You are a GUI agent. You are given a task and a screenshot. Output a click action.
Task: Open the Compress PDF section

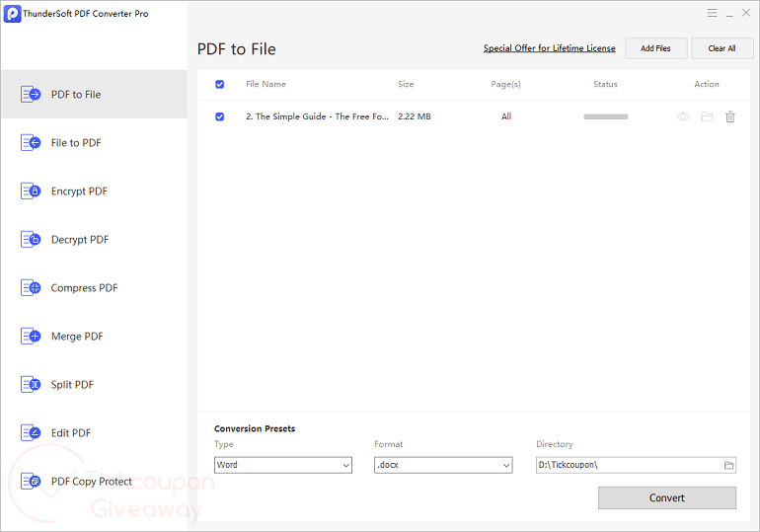click(x=94, y=288)
